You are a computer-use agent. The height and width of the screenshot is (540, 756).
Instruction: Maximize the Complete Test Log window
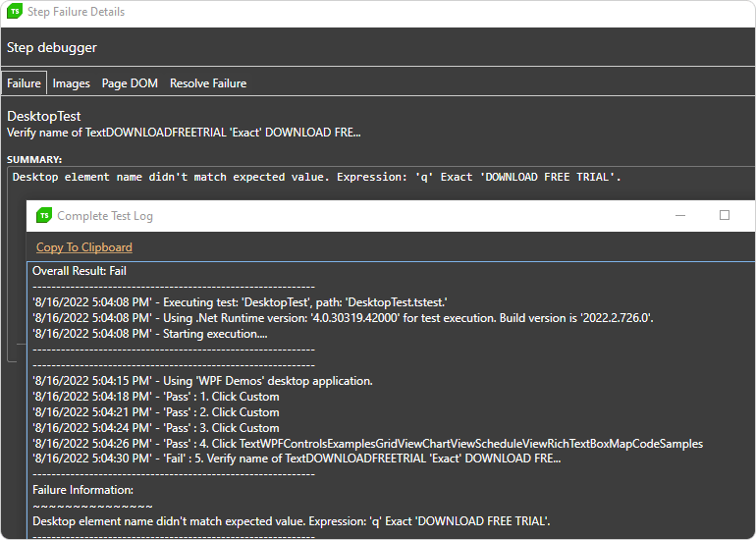(x=725, y=215)
